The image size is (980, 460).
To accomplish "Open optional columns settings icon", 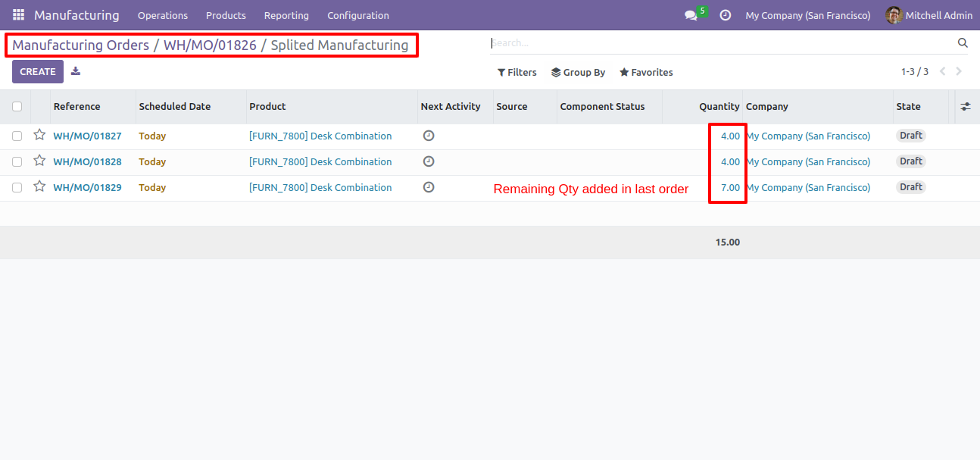I will pos(965,107).
